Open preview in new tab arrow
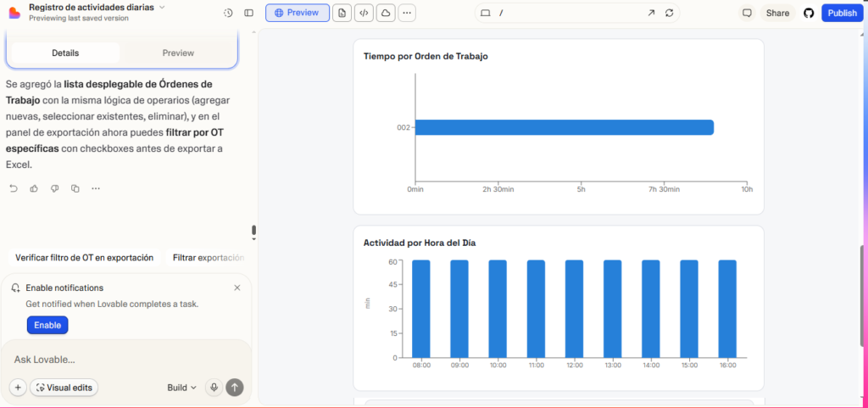Viewport: 868px width, 408px height. click(x=651, y=13)
